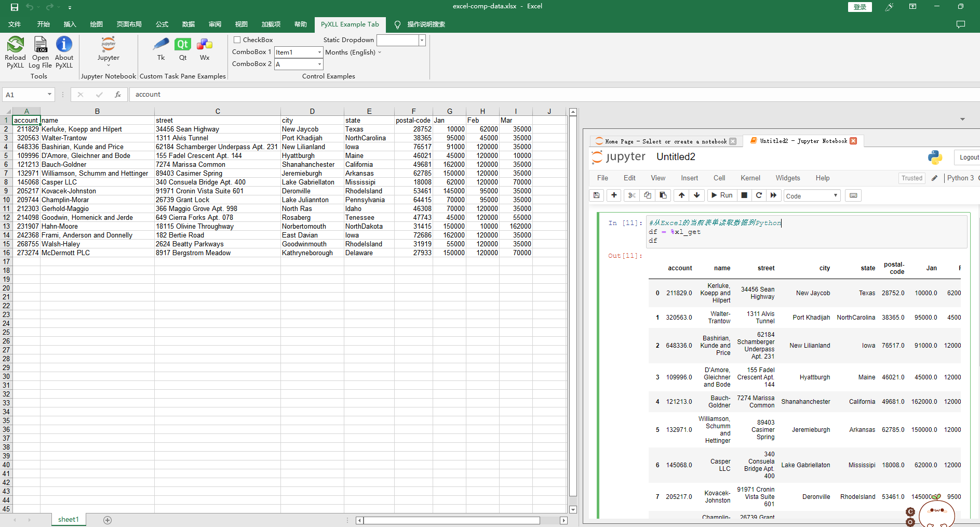Open the ComboBox 2 dropdown
The image size is (980, 527).
(x=319, y=64)
